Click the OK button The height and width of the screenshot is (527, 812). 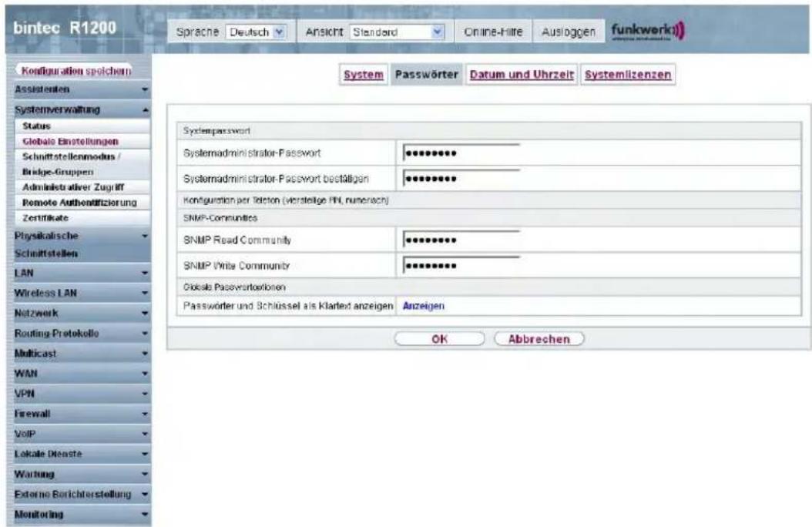click(x=439, y=339)
